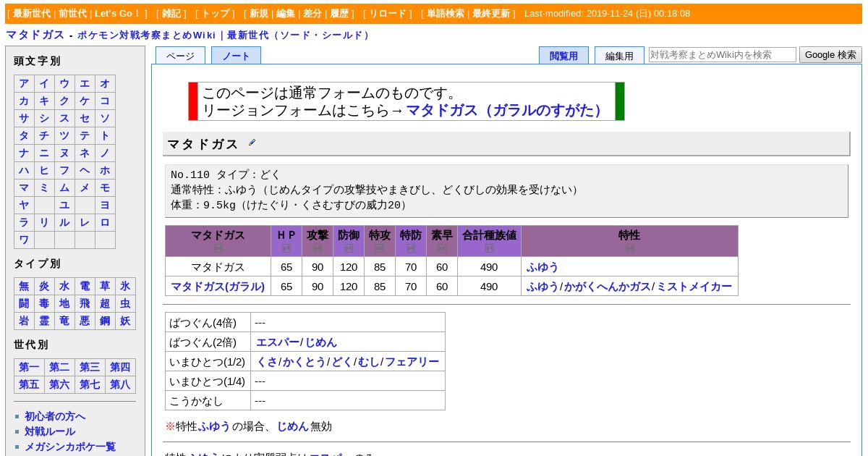Open 雑記 in top menu bar
868x456 pixels.
coord(172,14)
